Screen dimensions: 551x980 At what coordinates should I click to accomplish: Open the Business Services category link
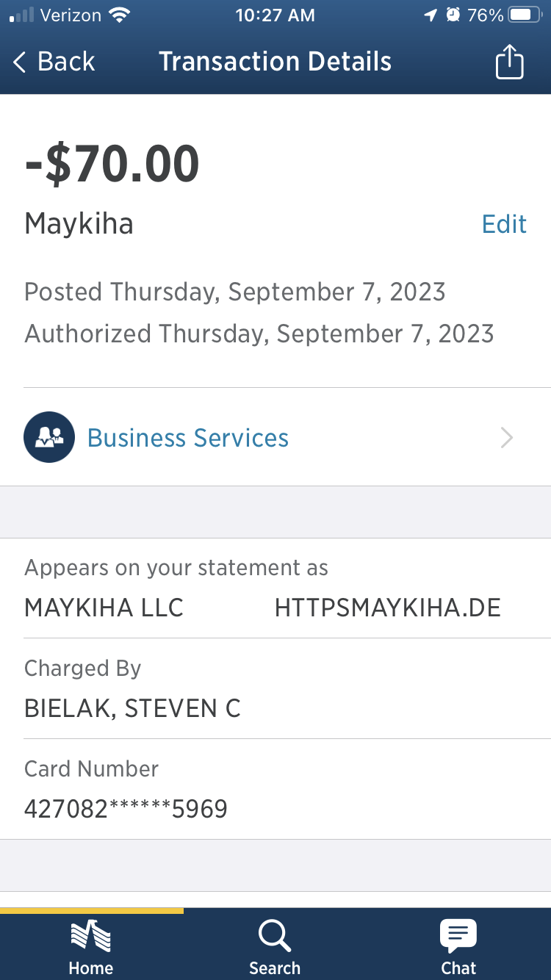tap(188, 438)
